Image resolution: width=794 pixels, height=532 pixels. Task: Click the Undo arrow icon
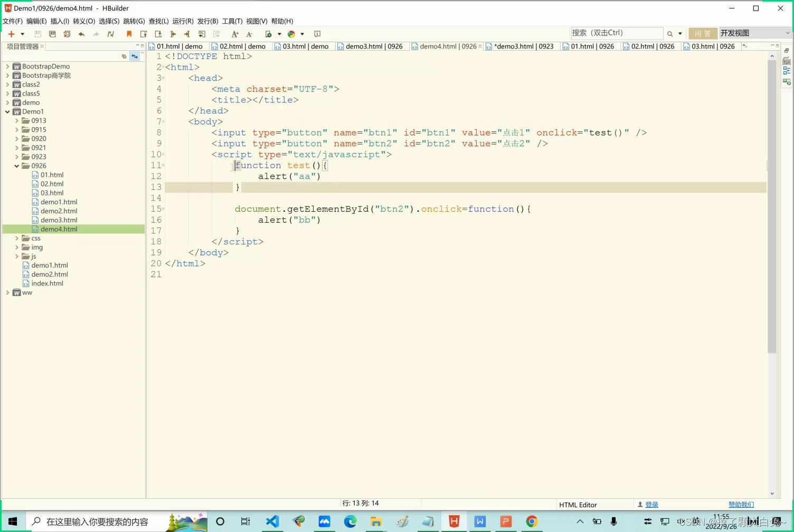click(x=81, y=34)
